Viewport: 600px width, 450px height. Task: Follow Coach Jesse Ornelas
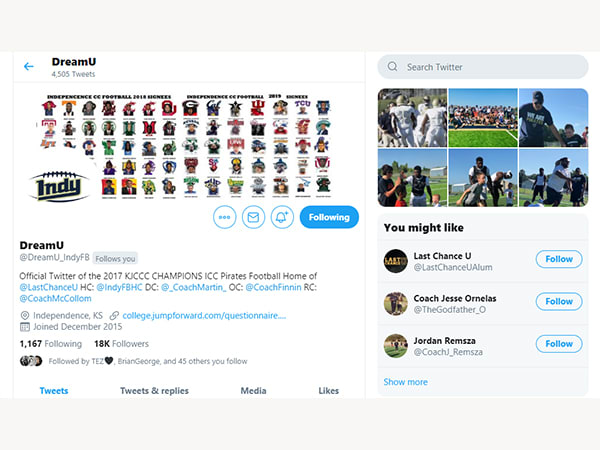click(x=559, y=302)
